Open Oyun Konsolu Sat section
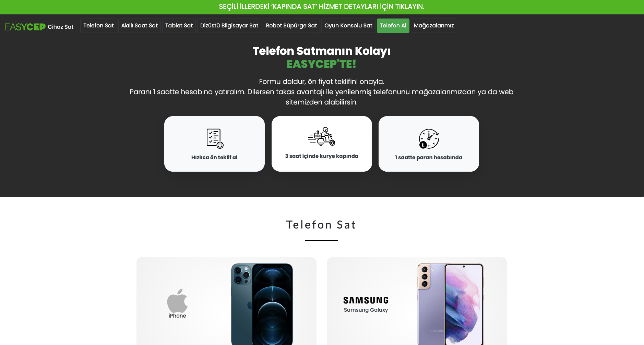Screen dimensions: 644x345 348,26
